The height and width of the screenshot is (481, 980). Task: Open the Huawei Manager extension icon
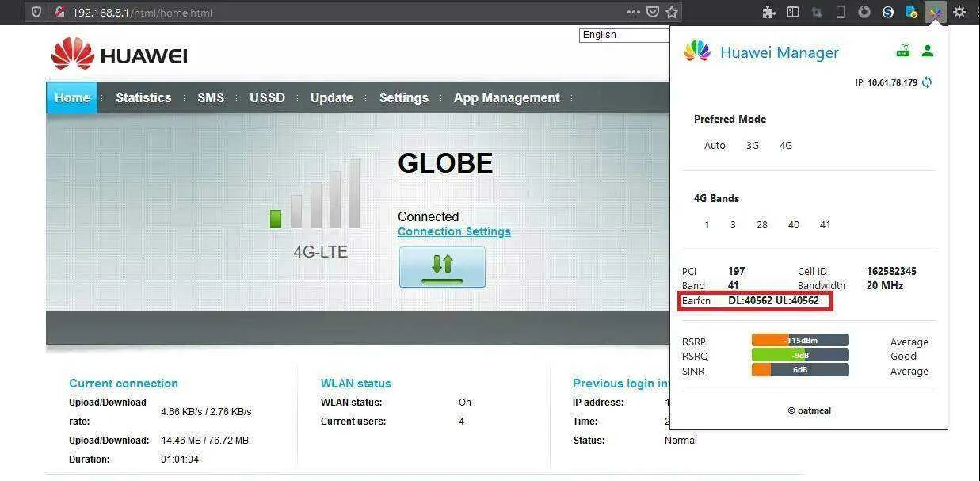point(936,12)
